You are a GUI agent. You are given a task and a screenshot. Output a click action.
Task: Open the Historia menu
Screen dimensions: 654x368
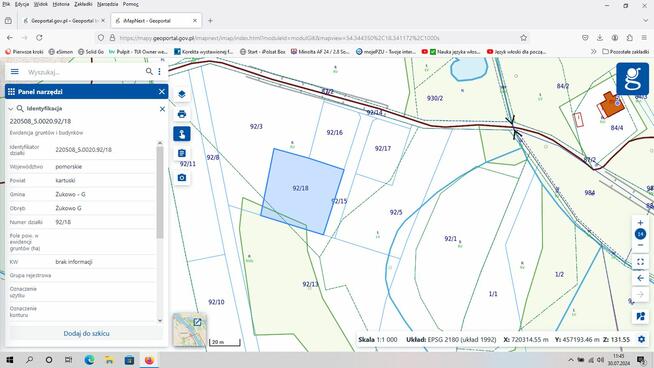61,4
